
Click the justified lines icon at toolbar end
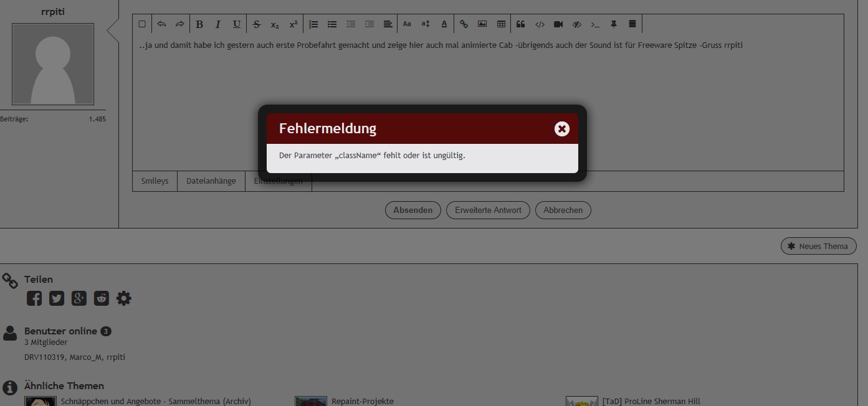(x=632, y=24)
